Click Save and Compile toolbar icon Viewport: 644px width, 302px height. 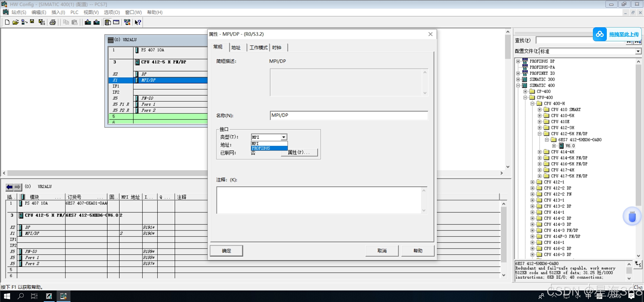coord(42,22)
